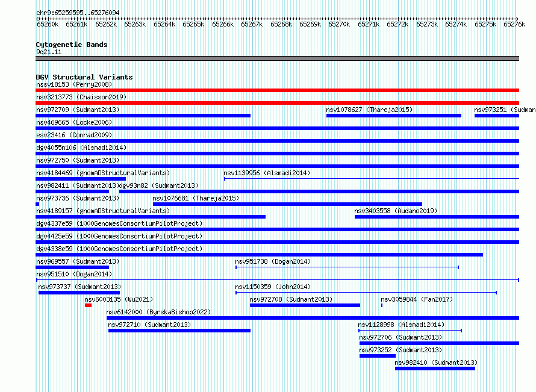Image resolution: width=536 pixels, height=392 pixels.
Task: Open nsv1128998 (Alsmadi2014) label
Action: click(401, 325)
